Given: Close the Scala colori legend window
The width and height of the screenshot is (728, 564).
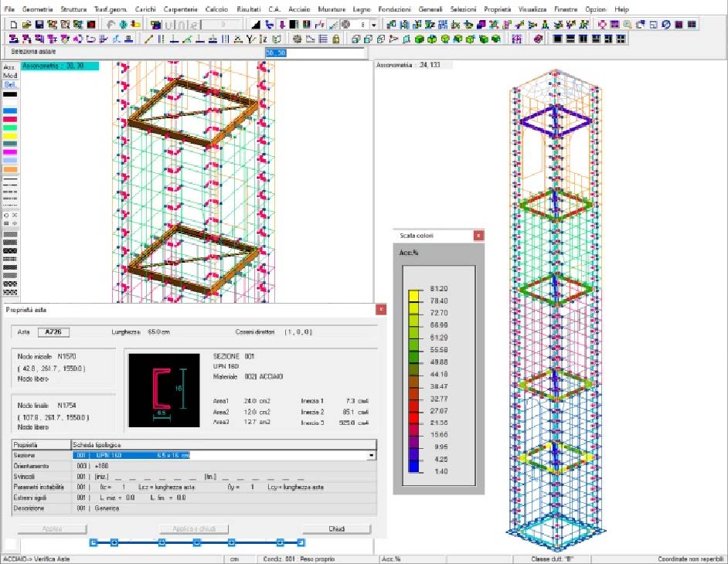Looking at the screenshot, I should (478, 235).
